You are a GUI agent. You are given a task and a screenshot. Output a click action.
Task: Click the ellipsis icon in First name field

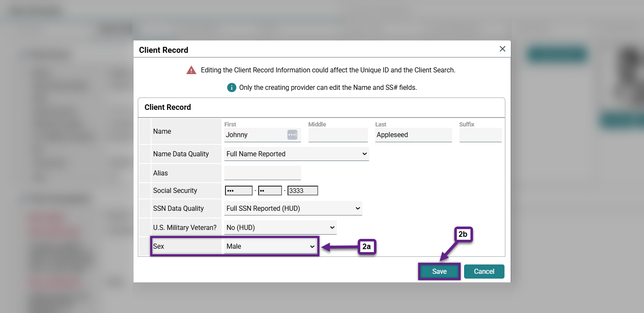point(292,135)
